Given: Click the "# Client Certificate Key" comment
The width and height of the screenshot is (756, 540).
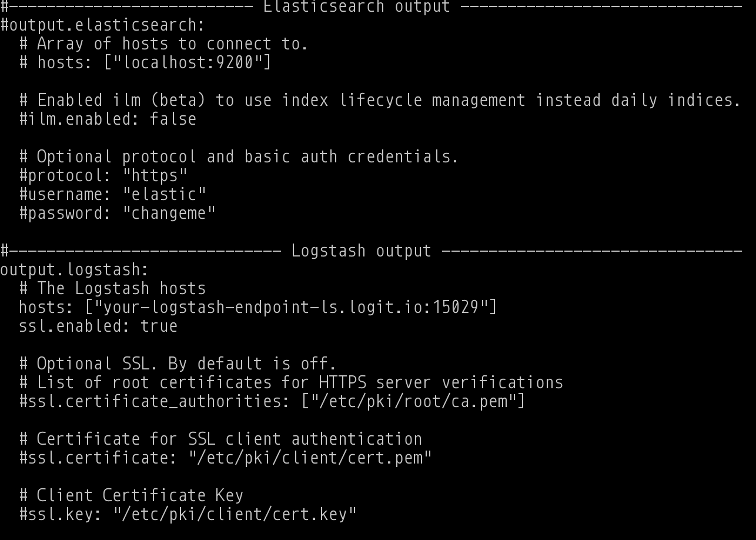Looking at the screenshot, I should (131, 495).
